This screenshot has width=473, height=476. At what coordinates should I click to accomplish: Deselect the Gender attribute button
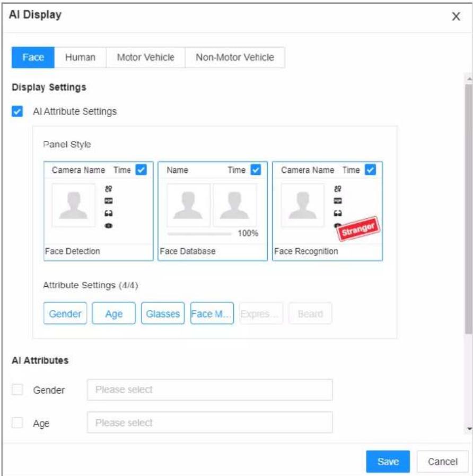[x=65, y=313]
